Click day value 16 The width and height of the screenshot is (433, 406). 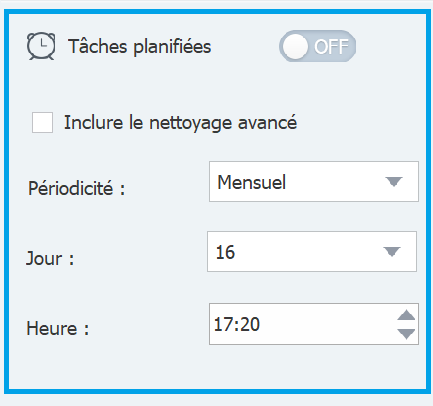pos(225,252)
